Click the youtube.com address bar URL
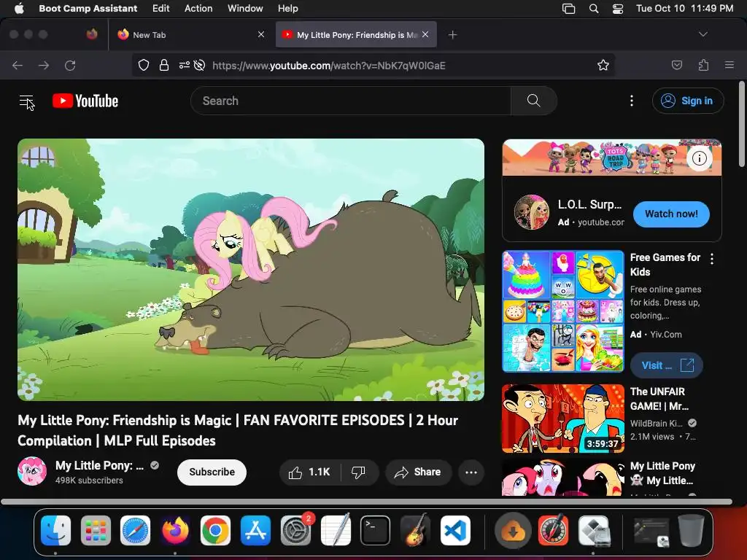 (329, 66)
